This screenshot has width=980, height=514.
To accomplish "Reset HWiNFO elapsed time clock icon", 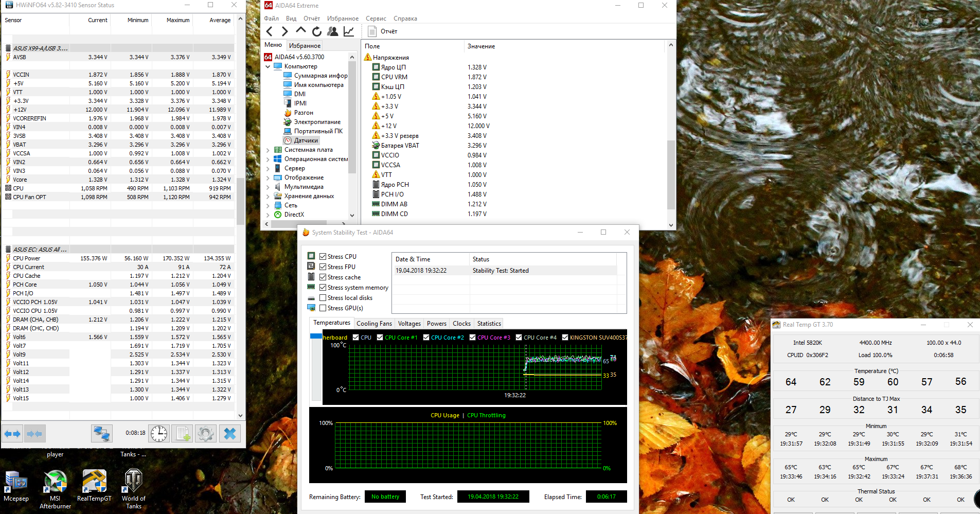I will click(x=159, y=434).
